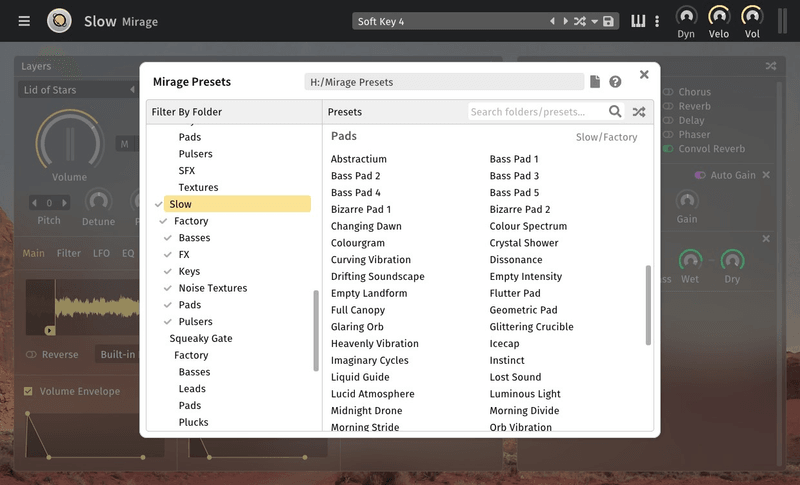Select the Squeaky Gate folder
The width and height of the screenshot is (800, 485).
(x=200, y=338)
